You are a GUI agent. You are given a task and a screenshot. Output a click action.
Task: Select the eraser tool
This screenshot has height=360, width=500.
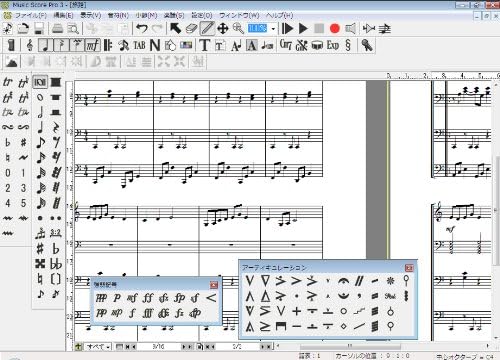pos(191,29)
